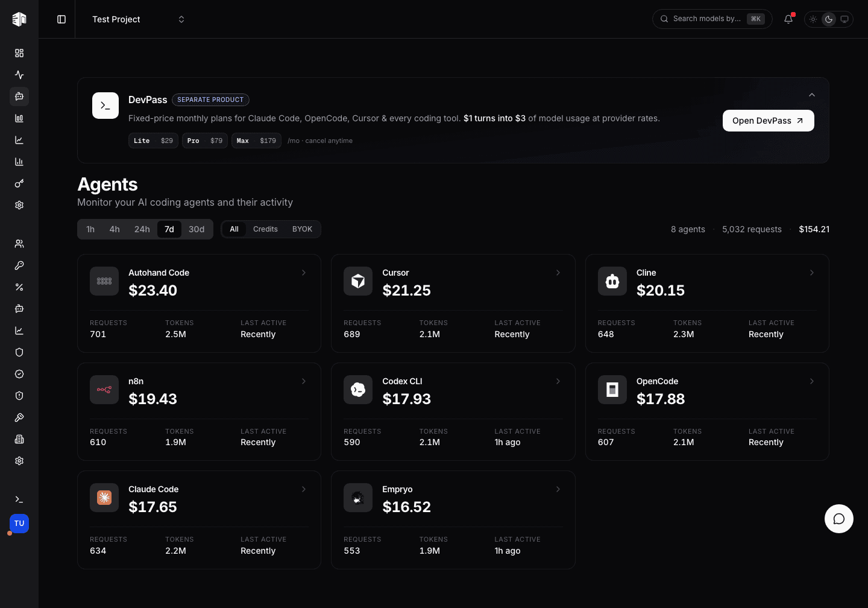
Task: Switch to light theme sun toggle
Action: tap(813, 19)
